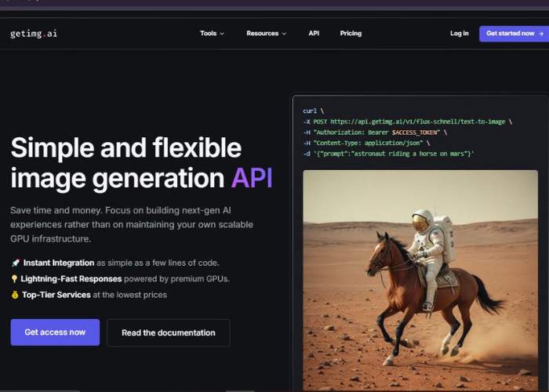Click the Content-Type application/json line
This screenshot has width=549, height=392.
[366, 143]
